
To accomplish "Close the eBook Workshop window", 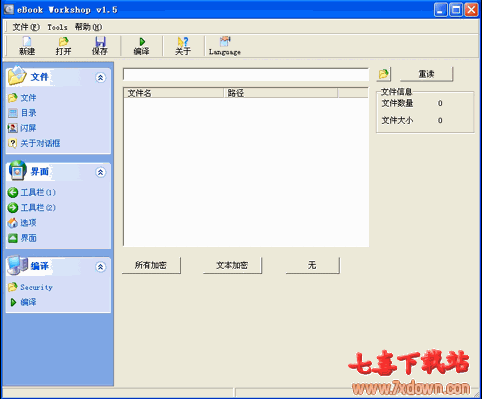I will point(471,10).
